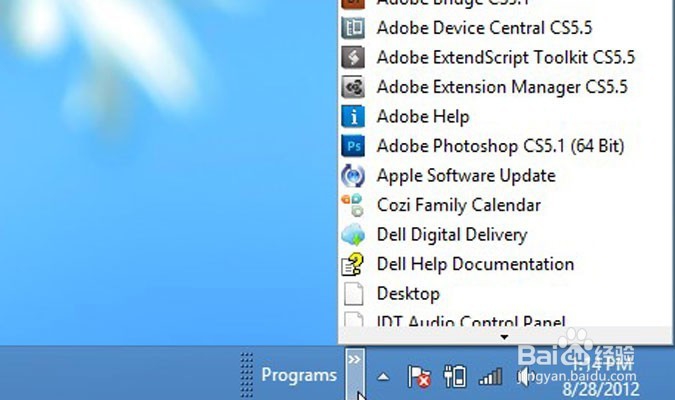Open Action Center flag icon
The height and width of the screenshot is (400, 675).
pos(419,376)
